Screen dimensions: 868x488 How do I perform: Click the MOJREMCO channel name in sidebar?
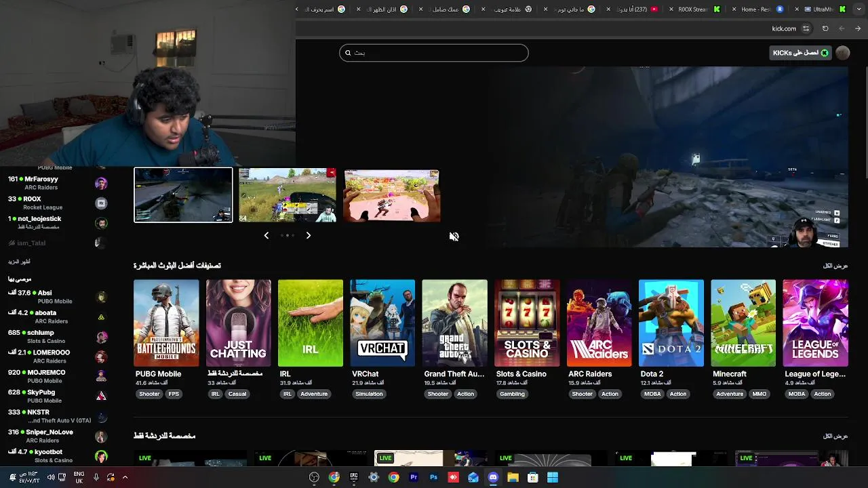pyautogui.click(x=46, y=372)
